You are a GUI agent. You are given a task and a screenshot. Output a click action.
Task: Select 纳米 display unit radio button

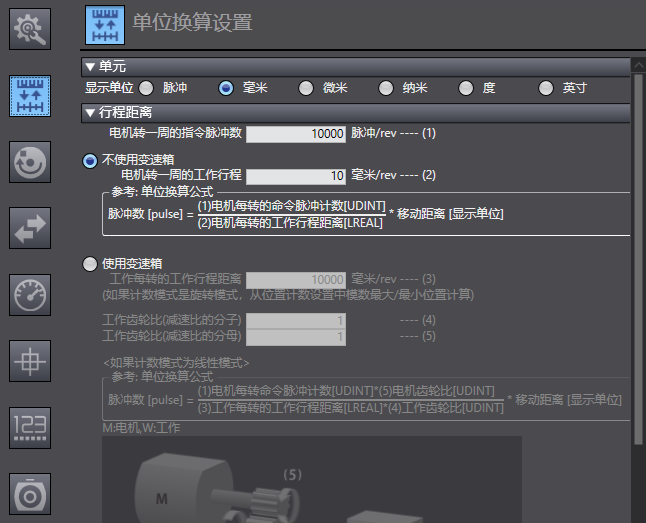coord(386,88)
